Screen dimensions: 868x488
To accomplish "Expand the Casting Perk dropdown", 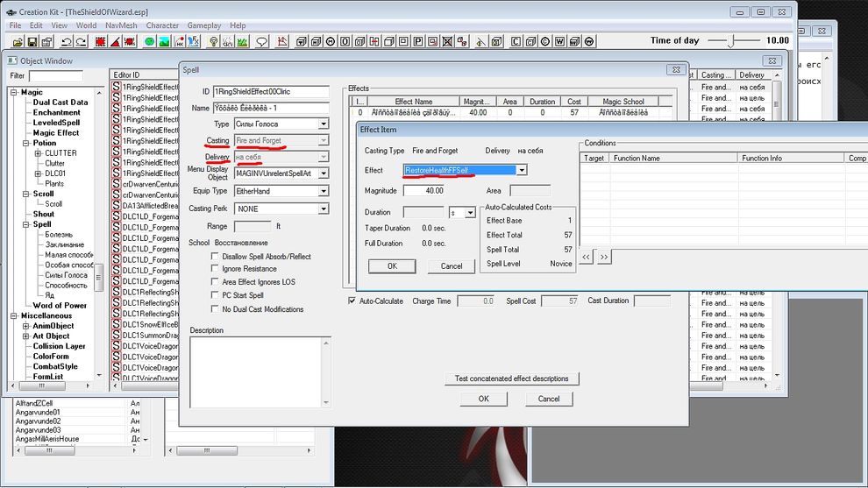I will [x=324, y=209].
